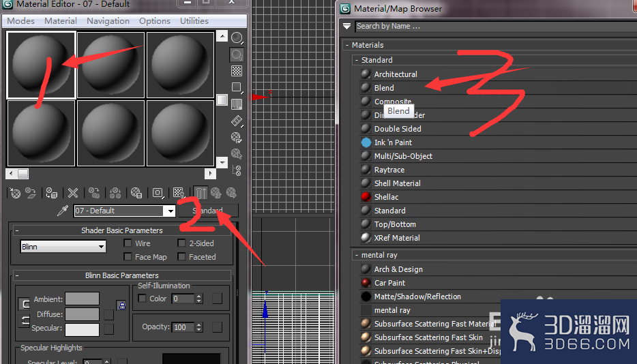Screen dimensions: 637x364
Task: Click the Video Color Check icon
Action: (237, 104)
